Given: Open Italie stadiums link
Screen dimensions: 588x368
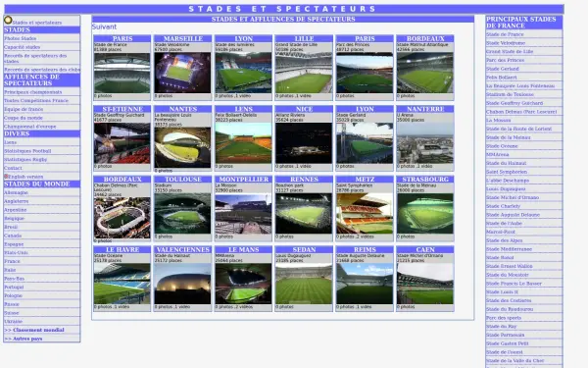Looking at the screenshot, I should 10,270.
